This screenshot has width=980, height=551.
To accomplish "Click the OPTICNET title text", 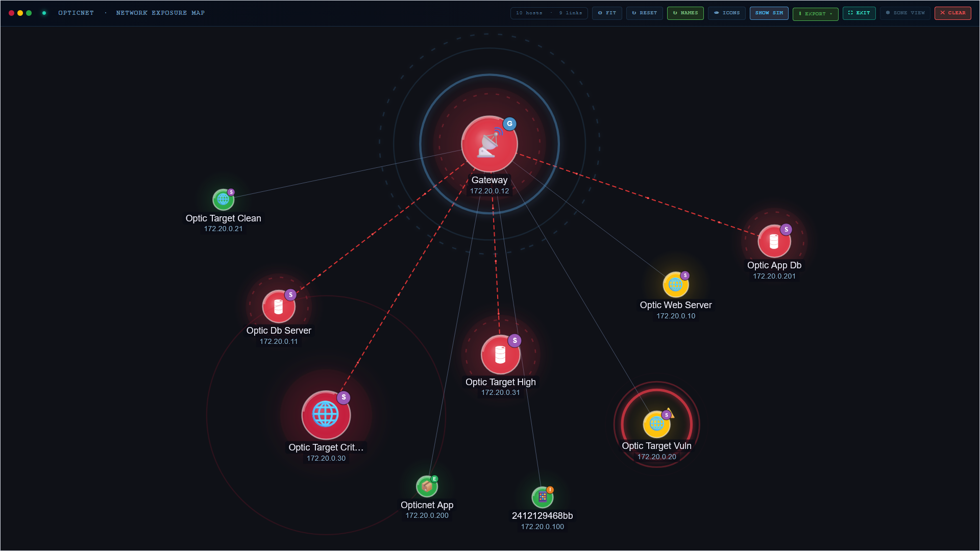I will coord(76,13).
